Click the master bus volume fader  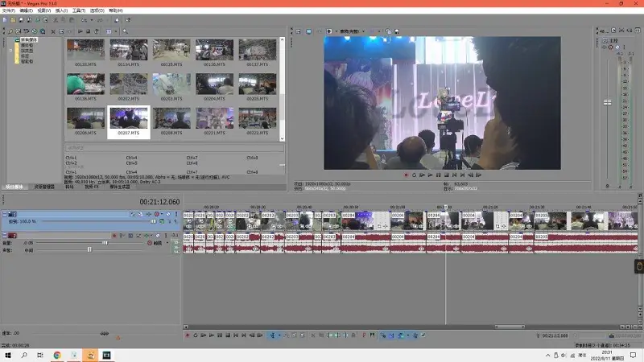click(x=608, y=102)
